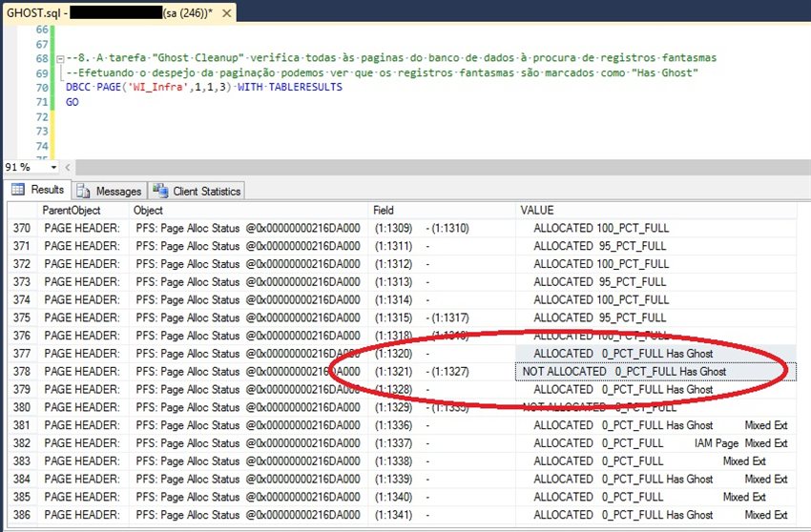Click the Client Statistics tab icon
811x532 pixels.
coord(160,191)
